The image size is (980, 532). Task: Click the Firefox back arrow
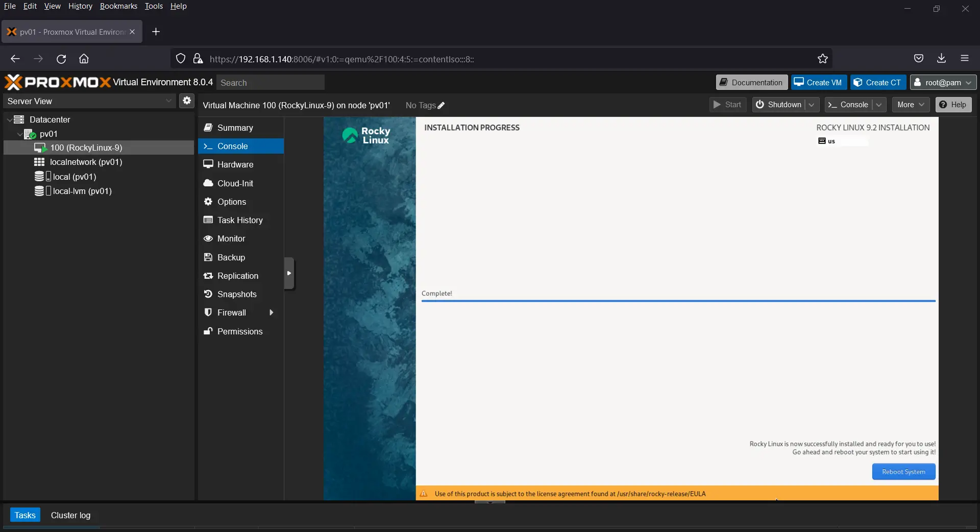[15, 59]
